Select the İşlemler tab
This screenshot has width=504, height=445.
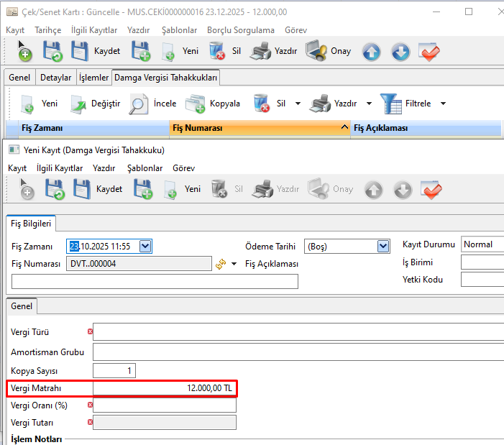tap(93, 77)
